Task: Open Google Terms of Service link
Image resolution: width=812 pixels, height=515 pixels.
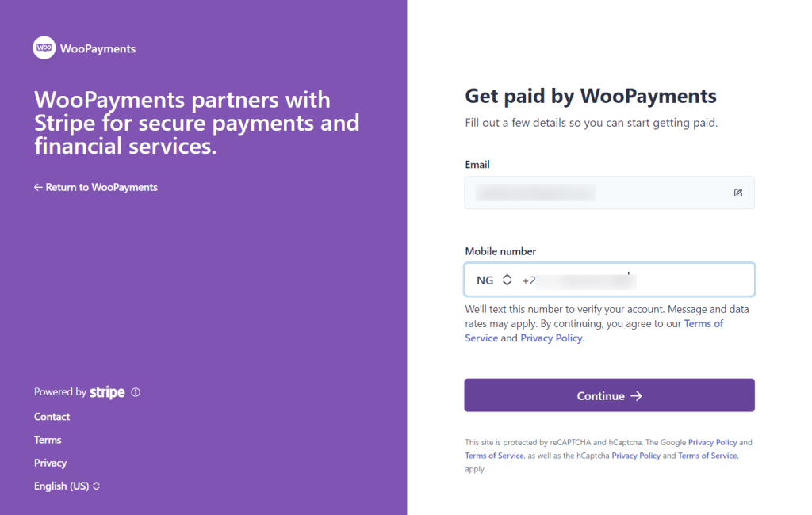Action: coord(494,456)
